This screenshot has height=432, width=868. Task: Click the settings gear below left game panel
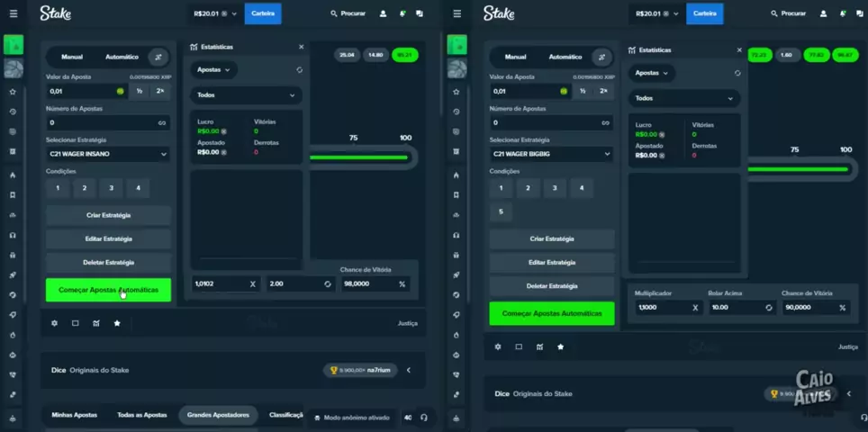pos(54,323)
